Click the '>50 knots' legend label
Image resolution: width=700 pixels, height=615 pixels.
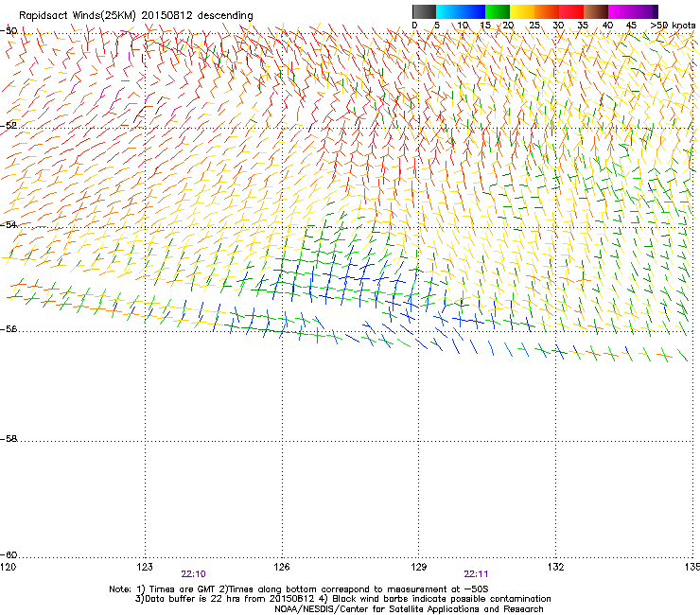[673, 25]
